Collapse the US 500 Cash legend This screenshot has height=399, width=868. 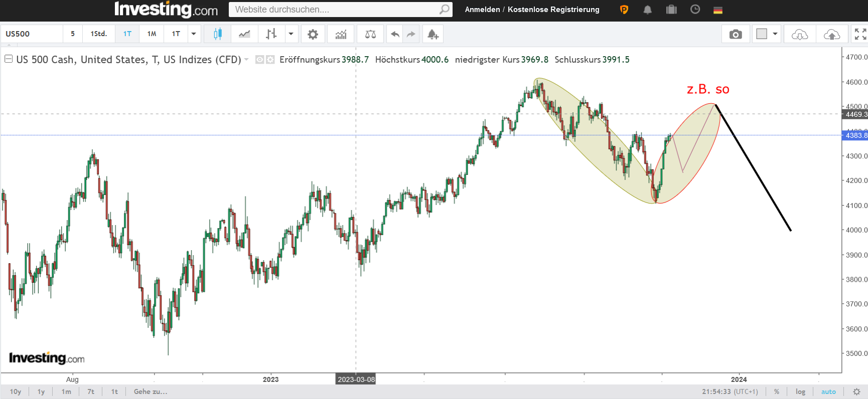(9, 59)
